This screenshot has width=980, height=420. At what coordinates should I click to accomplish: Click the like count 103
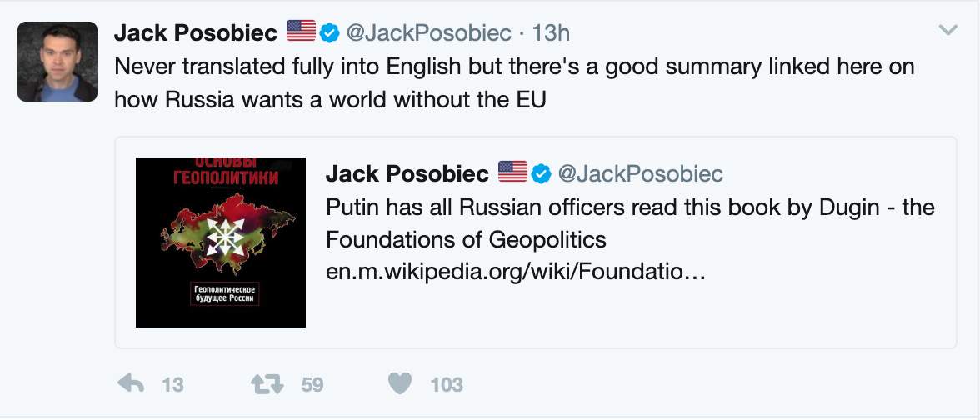[447, 385]
